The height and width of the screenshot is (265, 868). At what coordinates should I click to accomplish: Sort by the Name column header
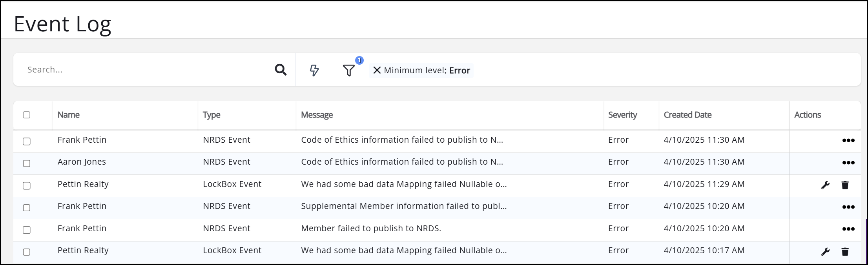point(69,115)
